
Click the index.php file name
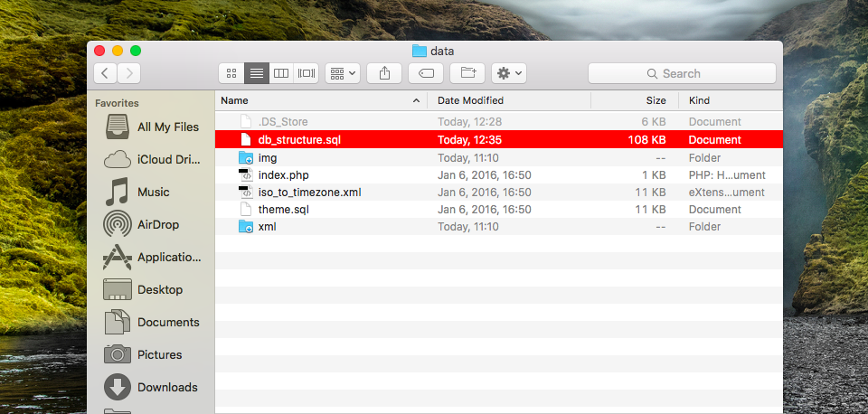pos(283,175)
